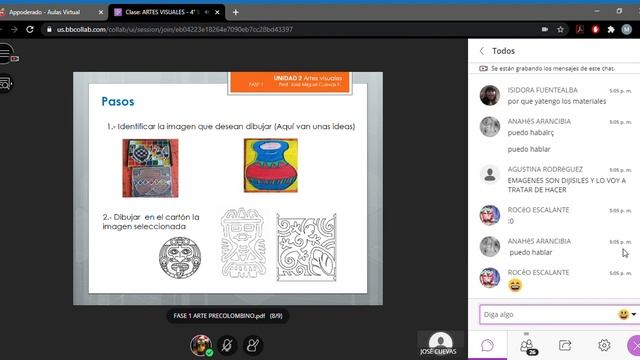This screenshot has height=360, width=640.
Task: Open my status avatar settings
Action: [x=201, y=345]
